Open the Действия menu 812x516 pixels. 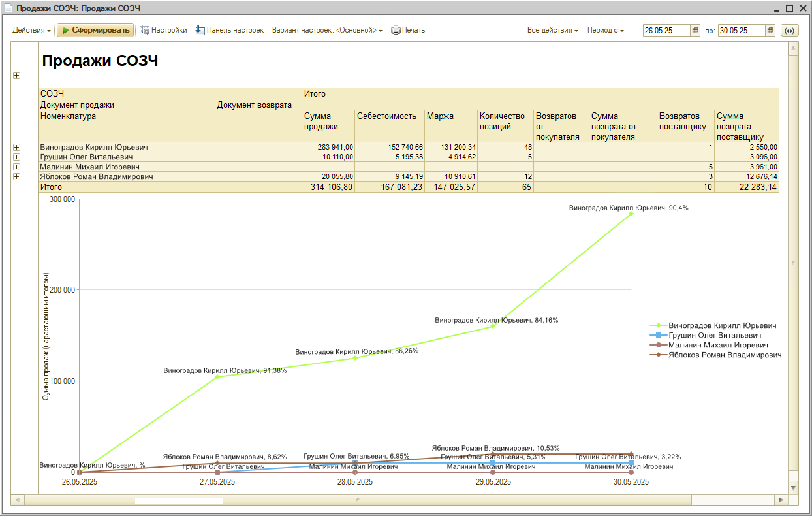(x=31, y=30)
